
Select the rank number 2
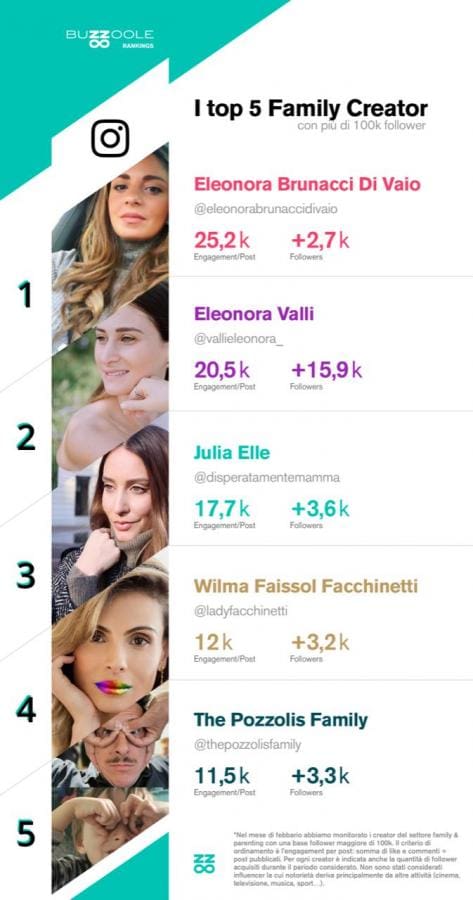click(x=26, y=437)
